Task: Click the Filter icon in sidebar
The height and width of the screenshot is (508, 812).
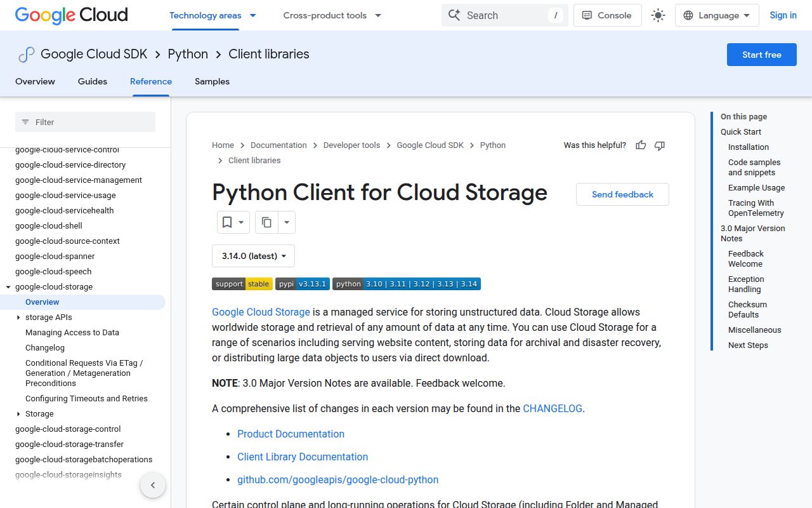Action: coord(25,122)
